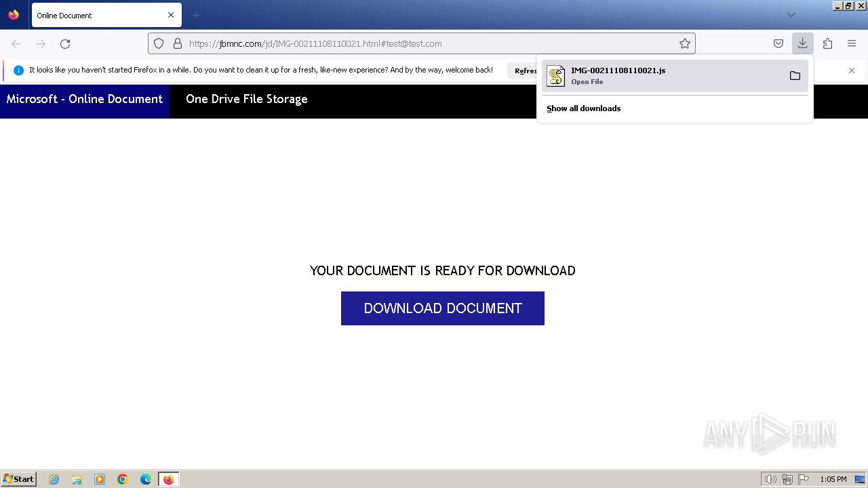The height and width of the screenshot is (488, 868).
Task: Click One Drive File Storage header
Action: (247, 99)
